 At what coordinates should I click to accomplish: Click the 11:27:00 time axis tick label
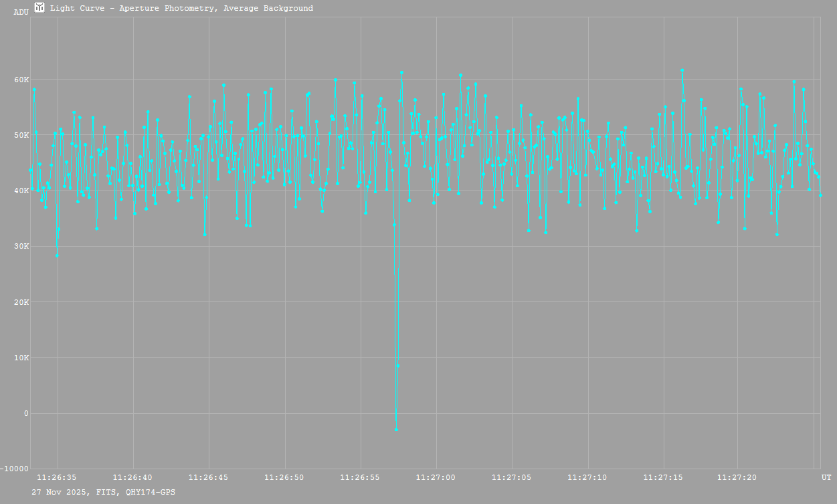click(x=436, y=477)
